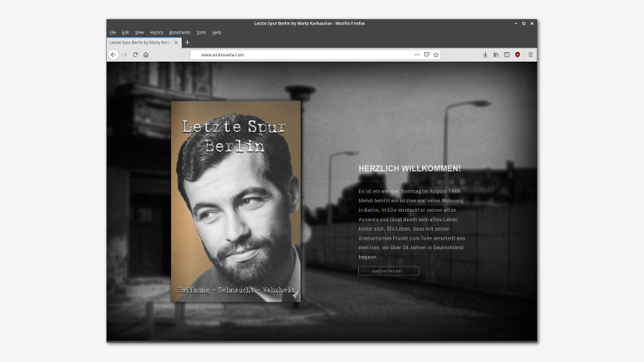Toggle the sidebar view icon
The image size is (644, 362).
coord(507,55)
